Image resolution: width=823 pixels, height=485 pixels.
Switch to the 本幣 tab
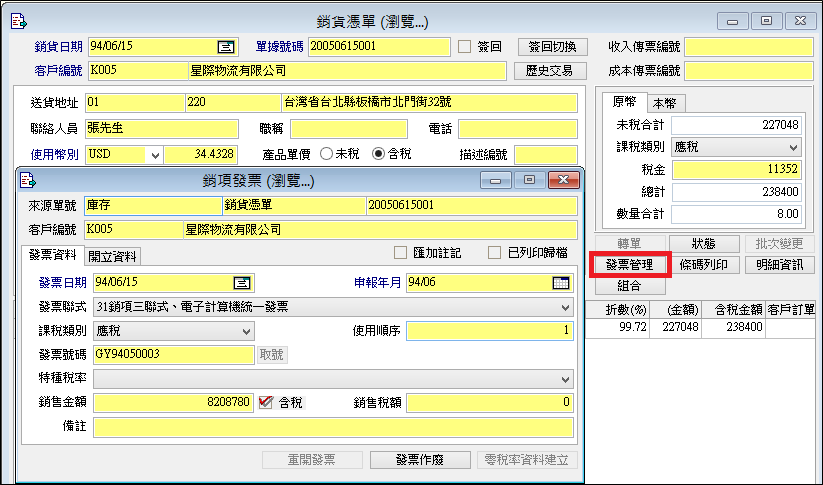(661, 103)
